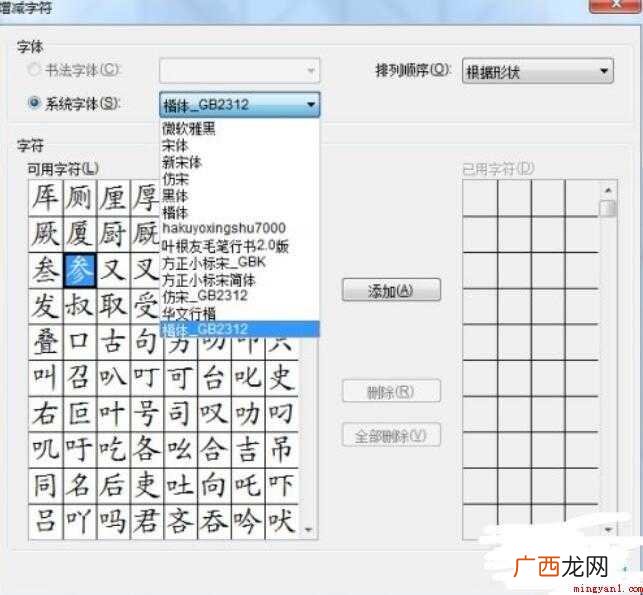643x595 pixels.
Task: Select the character 后 in available grid
Action: (x=114, y=486)
